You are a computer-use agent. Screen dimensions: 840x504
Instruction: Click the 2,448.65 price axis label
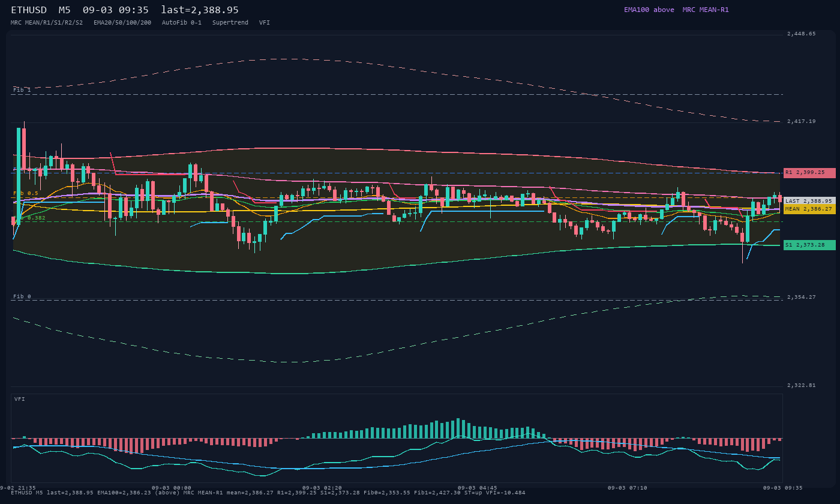point(802,34)
